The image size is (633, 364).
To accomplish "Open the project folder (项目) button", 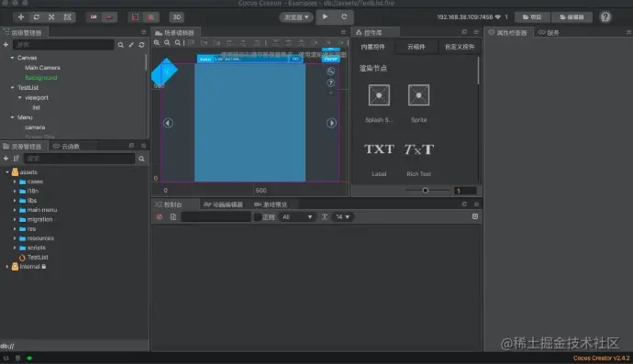I will pyautogui.click(x=532, y=17).
